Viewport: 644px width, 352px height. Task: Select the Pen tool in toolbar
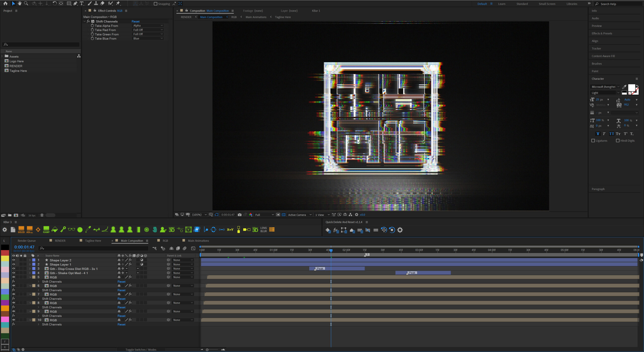tap(75, 4)
